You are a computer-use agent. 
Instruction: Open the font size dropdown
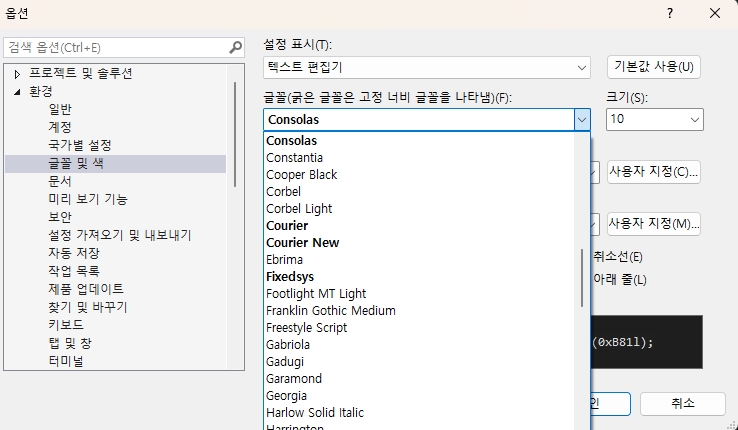coord(655,119)
